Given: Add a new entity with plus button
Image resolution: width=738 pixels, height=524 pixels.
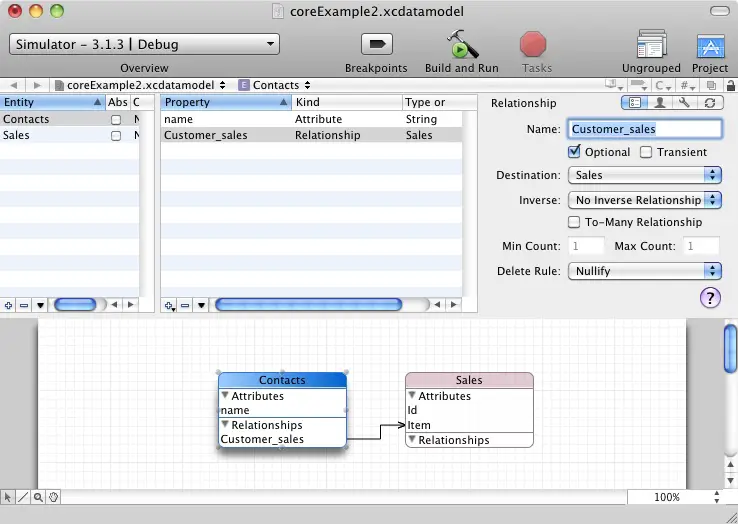Looking at the screenshot, I should click(9, 305).
